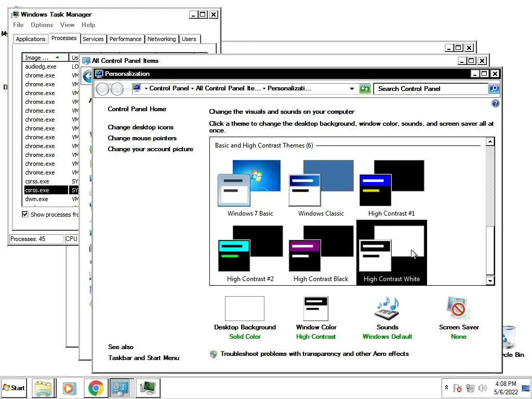Open the Sounds settings icon

pyautogui.click(x=387, y=309)
